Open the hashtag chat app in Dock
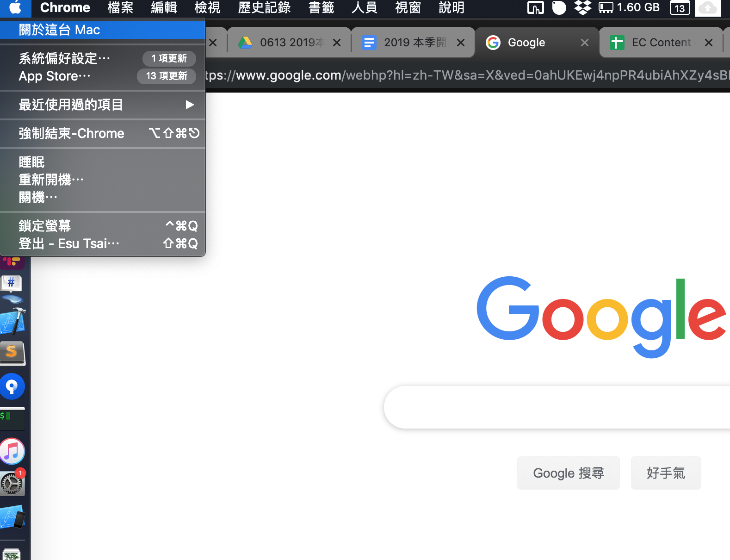Screen dimensions: 730x560 tap(12, 288)
